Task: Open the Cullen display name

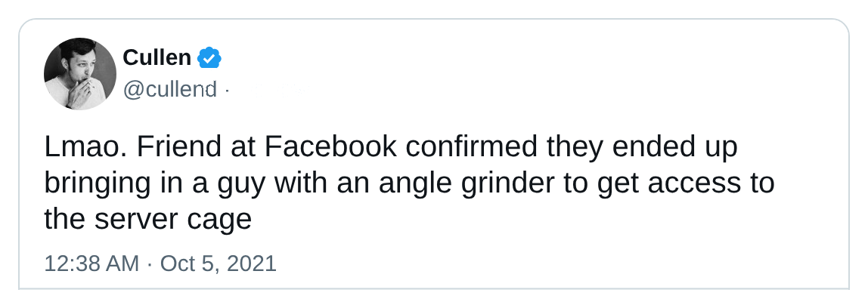Action: click(157, 57)
